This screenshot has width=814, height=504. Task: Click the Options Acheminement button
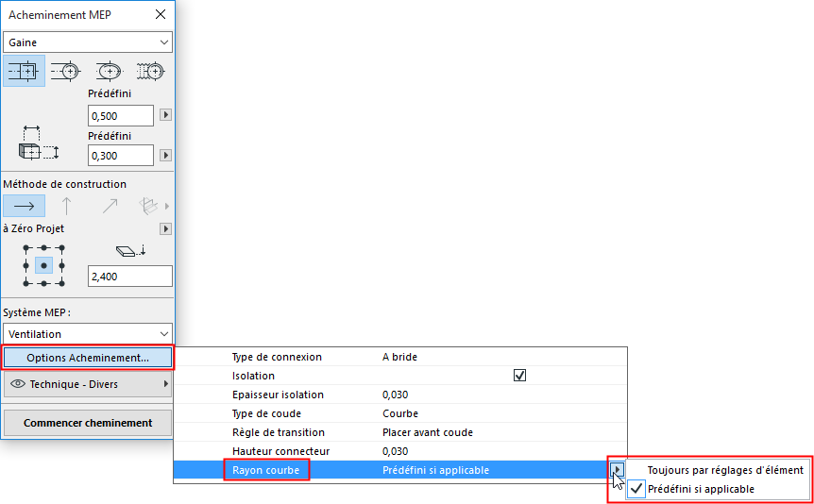point(88,358)
